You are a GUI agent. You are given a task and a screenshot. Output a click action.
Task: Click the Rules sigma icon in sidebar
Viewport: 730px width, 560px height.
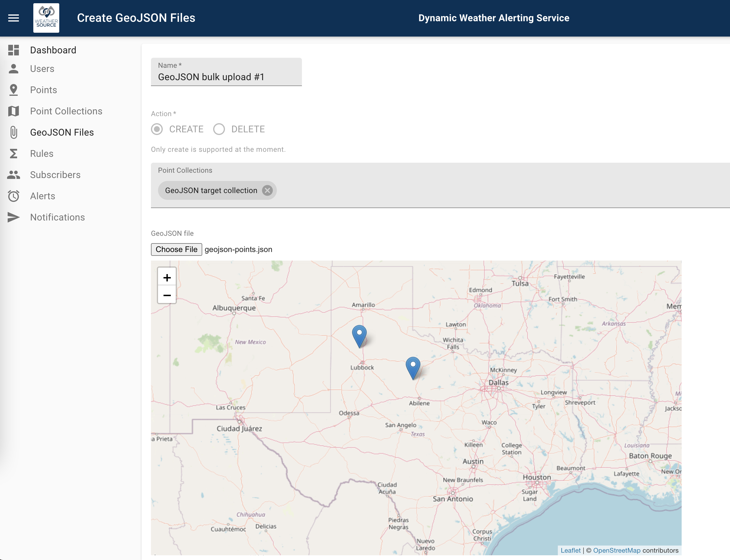coord(13,154)
